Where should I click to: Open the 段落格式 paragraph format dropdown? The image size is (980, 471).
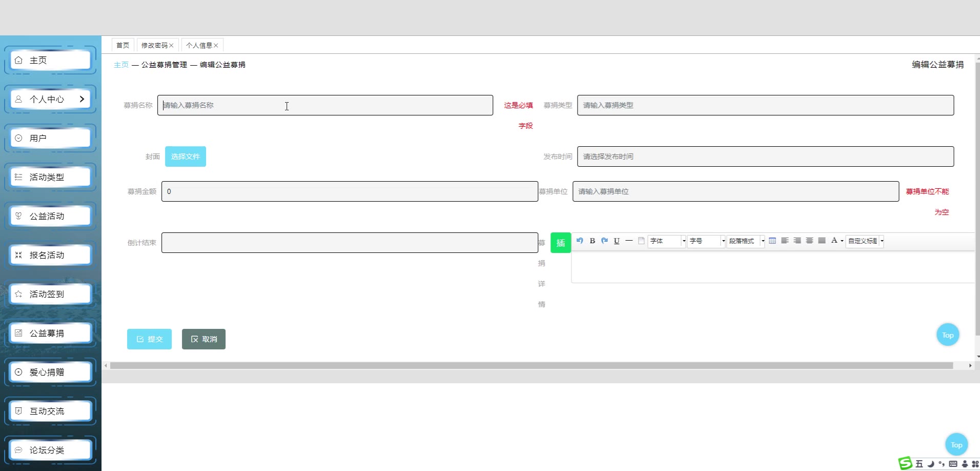coord(746,241)
